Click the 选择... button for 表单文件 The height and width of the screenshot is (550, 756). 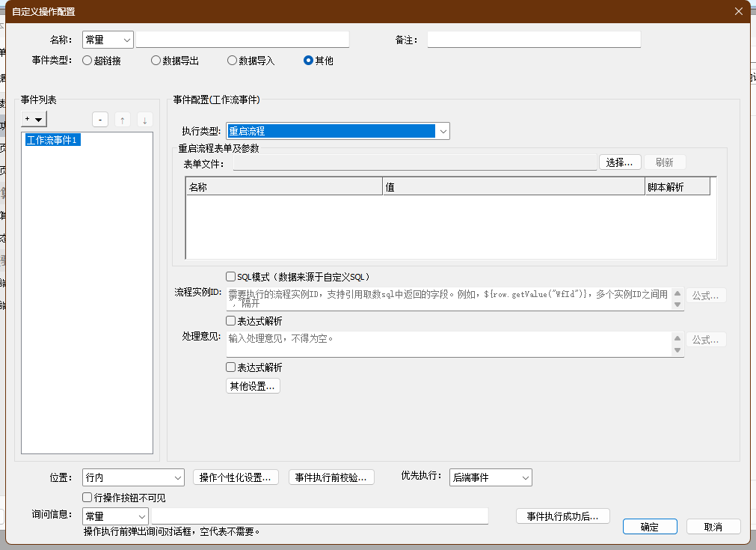620,162
